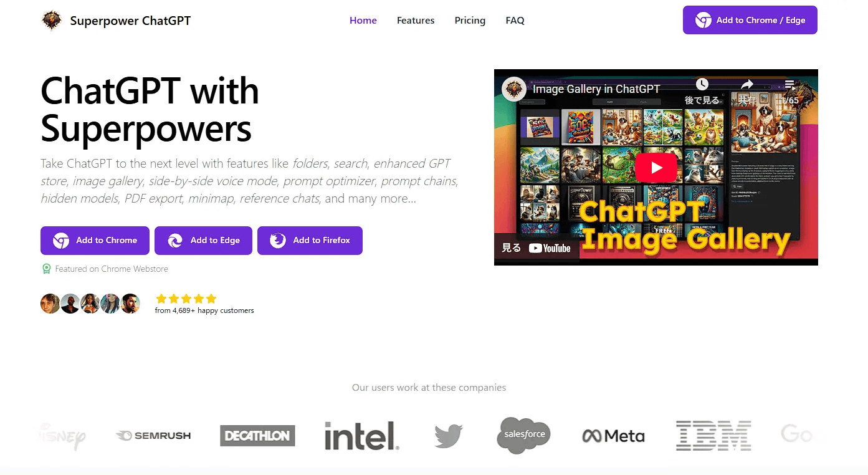Open the Image Gallery in ChatGPT video title
This screenshot has height=475, width=868.
(596, 89)
